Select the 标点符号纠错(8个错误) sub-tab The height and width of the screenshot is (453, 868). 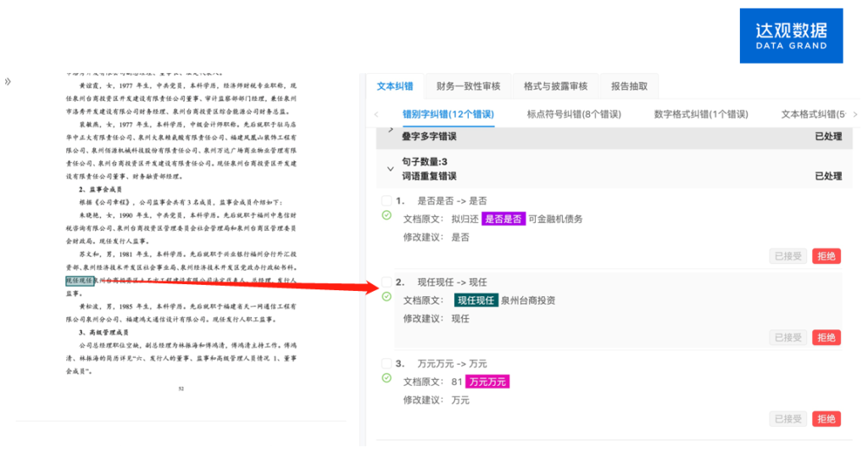tap(573, 115)
